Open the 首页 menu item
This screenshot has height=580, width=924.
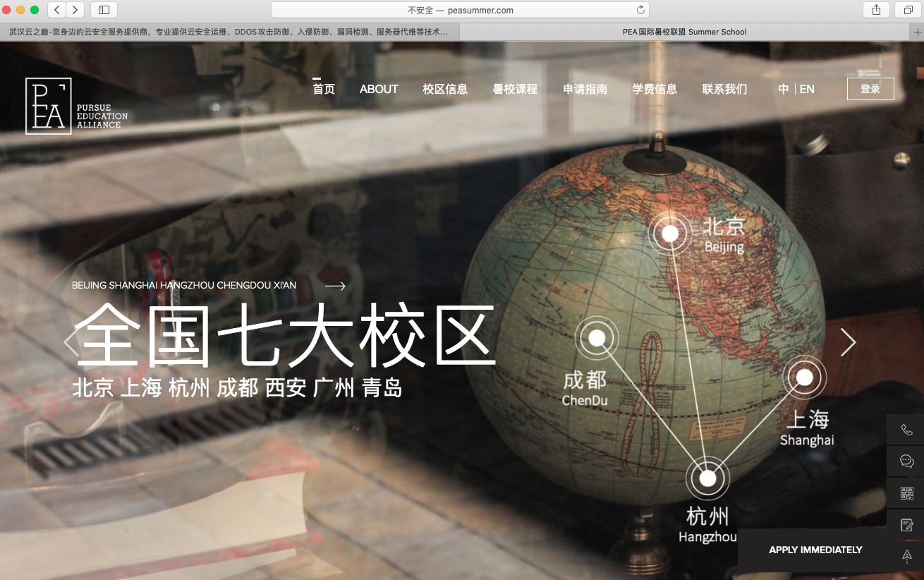324,89
